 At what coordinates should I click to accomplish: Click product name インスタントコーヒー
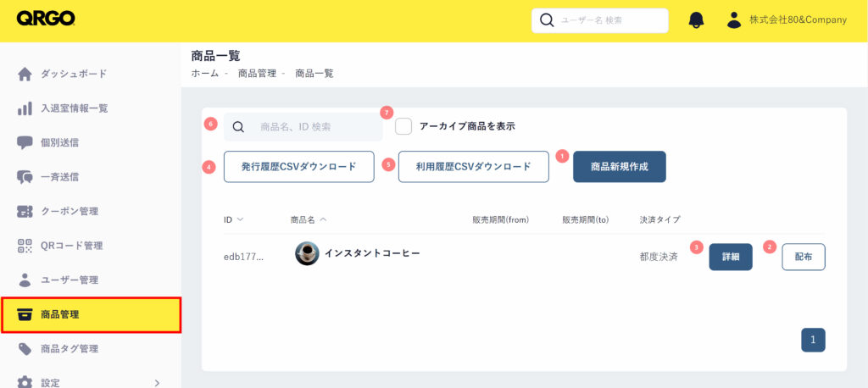(372, 253)
